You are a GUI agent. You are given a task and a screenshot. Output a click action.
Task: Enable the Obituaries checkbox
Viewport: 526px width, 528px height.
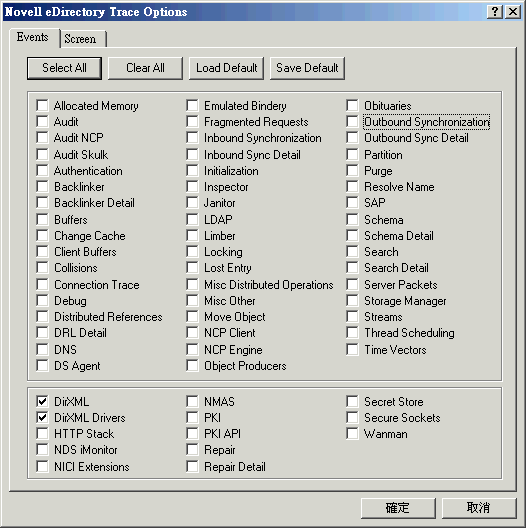click(x=352, y=105)
